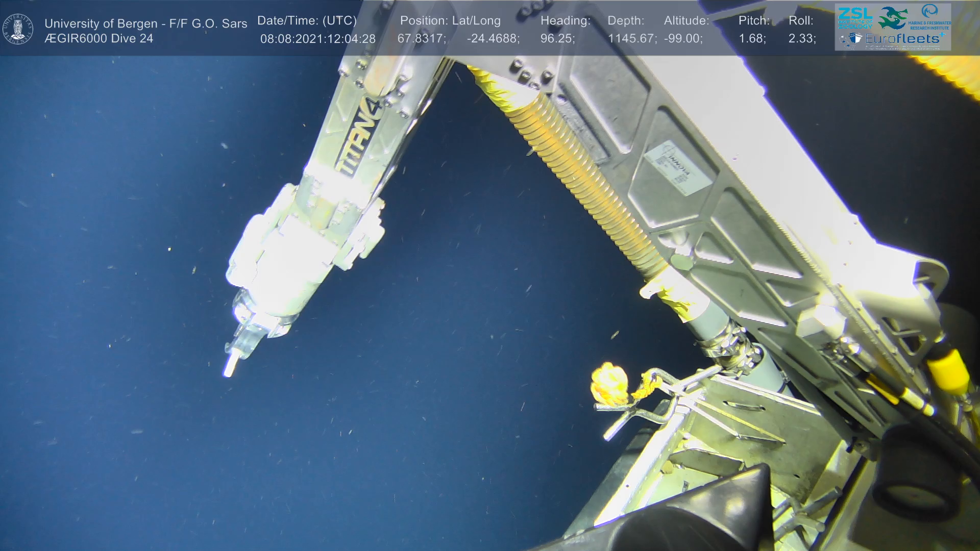
Task: Click the yellow rope knot on the tray
Action: pos(610,384)
